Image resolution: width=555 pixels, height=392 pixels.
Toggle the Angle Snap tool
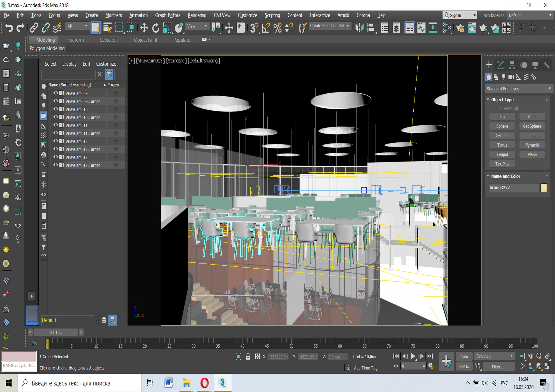(x=266, y=28)
